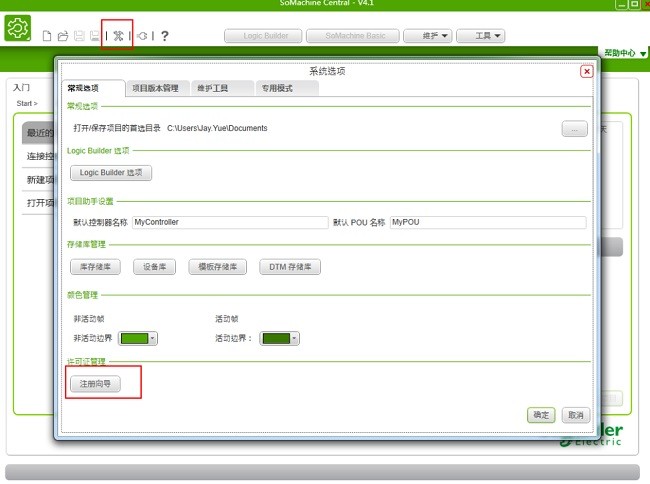This screenshot has height=484, width=650.
Task: Confirm with the 确定 button
Action: 541,415
